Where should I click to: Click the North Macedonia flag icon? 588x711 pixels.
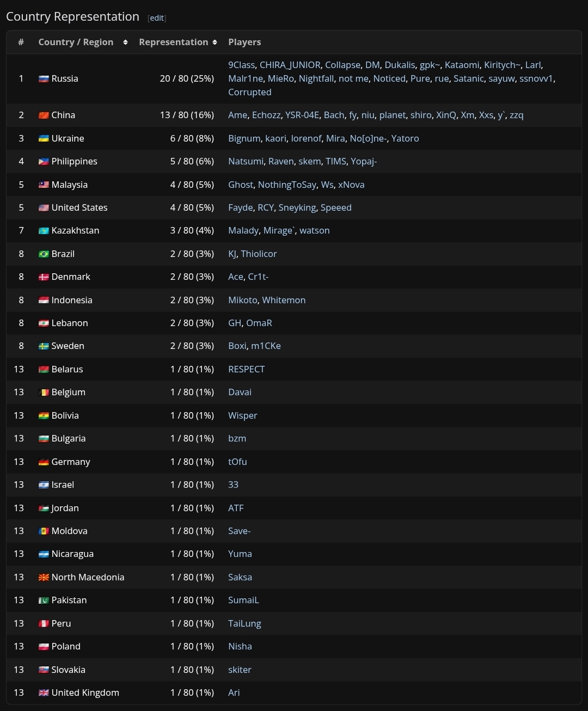tap(44, 578)
